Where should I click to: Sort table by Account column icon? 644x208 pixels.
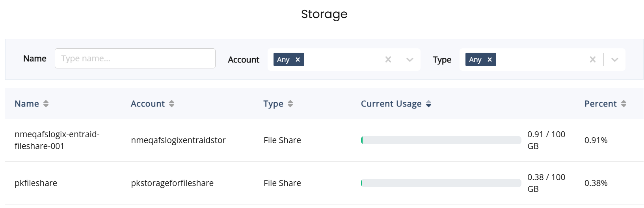click(x=171, y=104)
